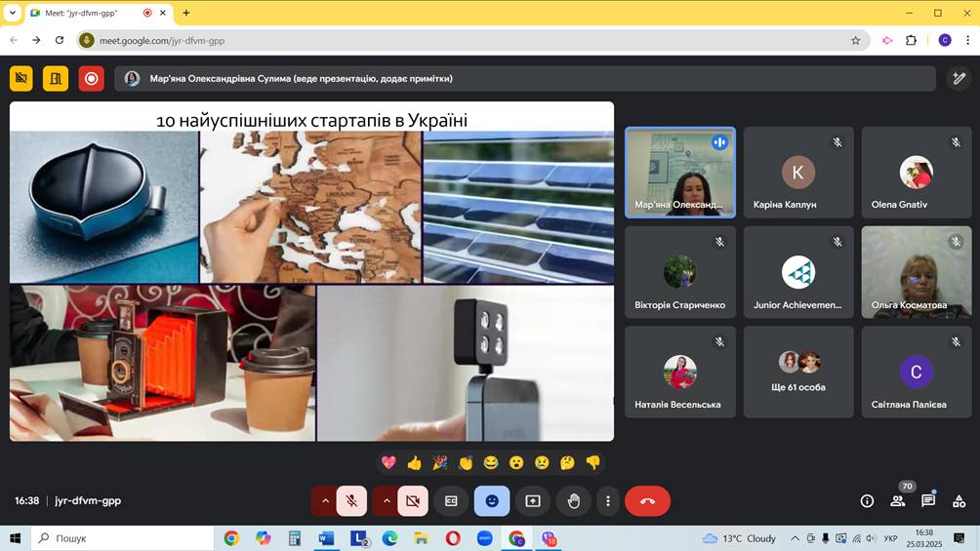Image resolution: width=980 pixels, height=551 pixels.
Task: Toggle the microphone mute button
Action: point(351,501)
